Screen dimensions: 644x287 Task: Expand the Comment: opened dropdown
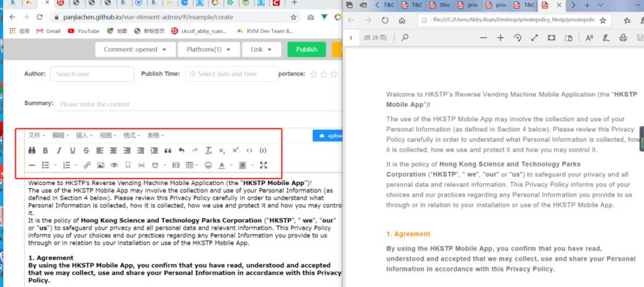point(135,50)
